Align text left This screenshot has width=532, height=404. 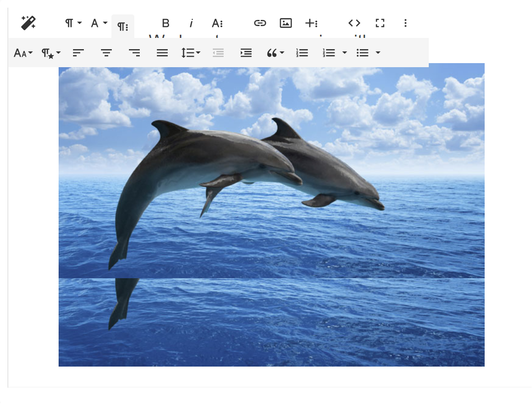tap(78, 53)
